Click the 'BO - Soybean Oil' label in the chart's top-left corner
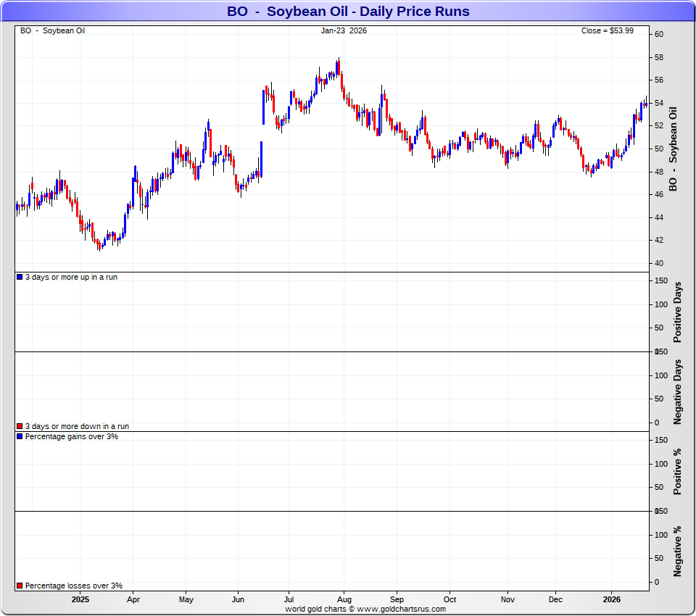The width and height of the screenshot is (696, 616). coord(52,30)
